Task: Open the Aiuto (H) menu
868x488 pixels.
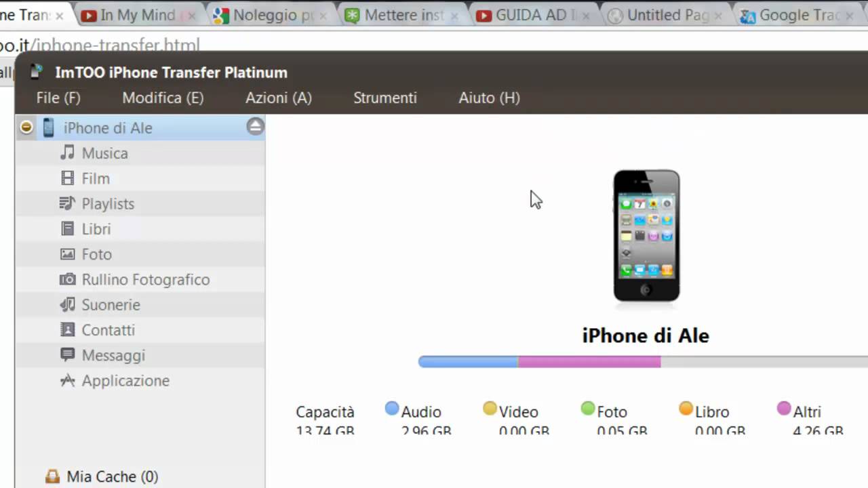Action: (489, 98)
